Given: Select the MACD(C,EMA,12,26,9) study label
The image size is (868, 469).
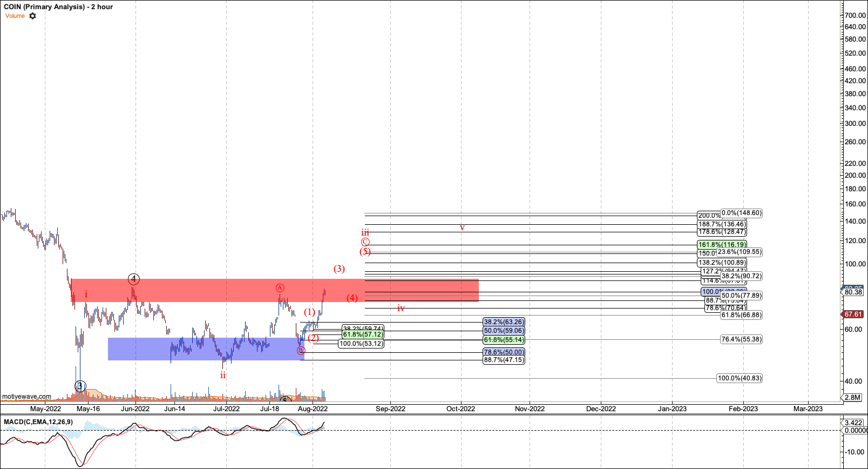Looking at the screenshot, I should [38, 421].
